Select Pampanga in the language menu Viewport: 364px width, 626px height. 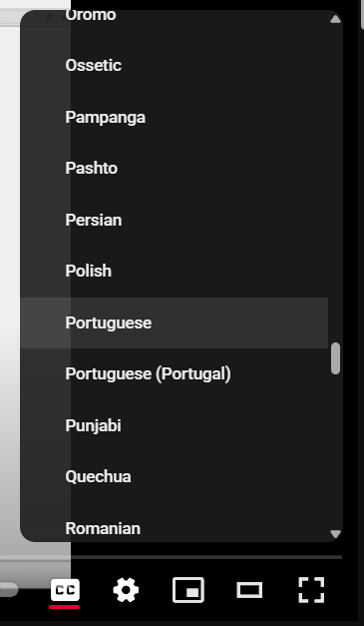(x=175, y=118)
